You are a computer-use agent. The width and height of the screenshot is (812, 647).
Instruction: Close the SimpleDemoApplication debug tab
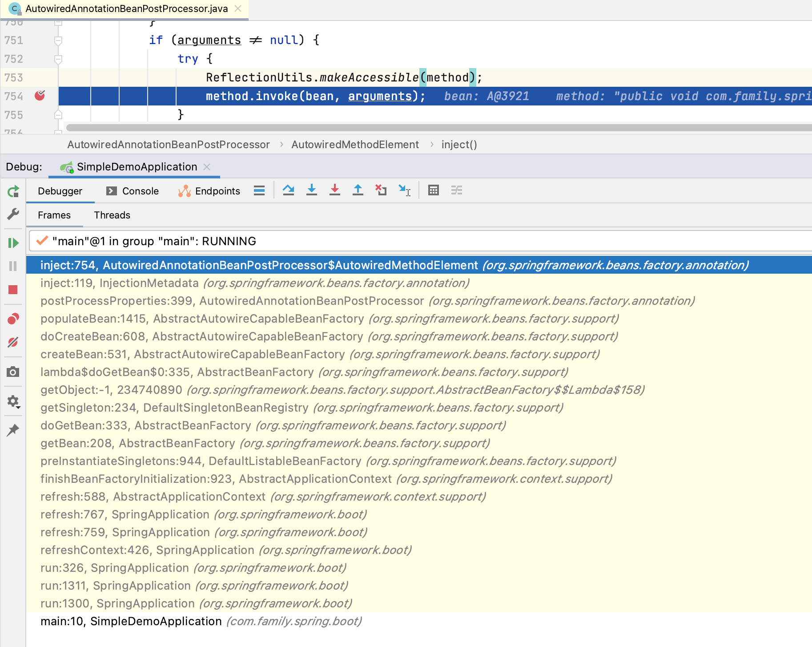(207, 167)
